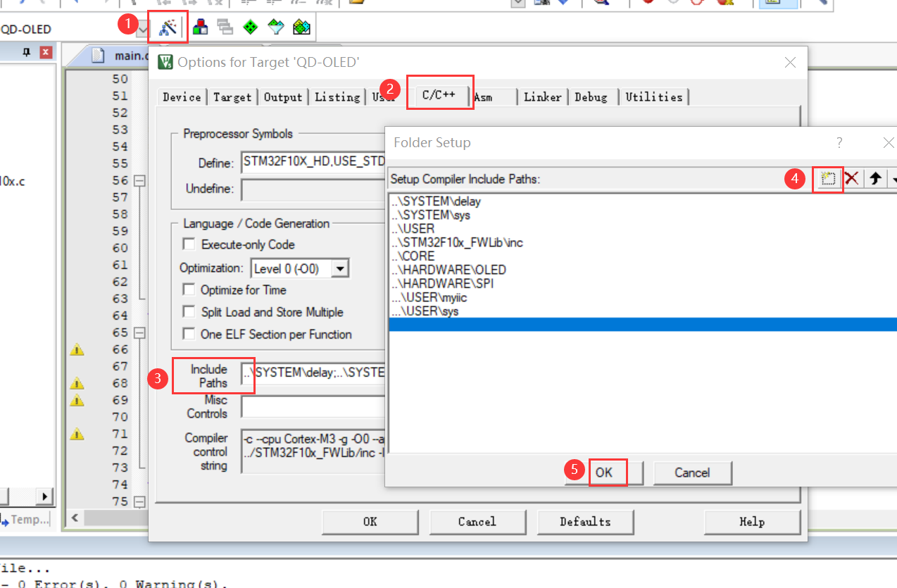Viewport: 897px width, 588px height.
Task: Switch to Utilities tab
Action: point(653,97)
